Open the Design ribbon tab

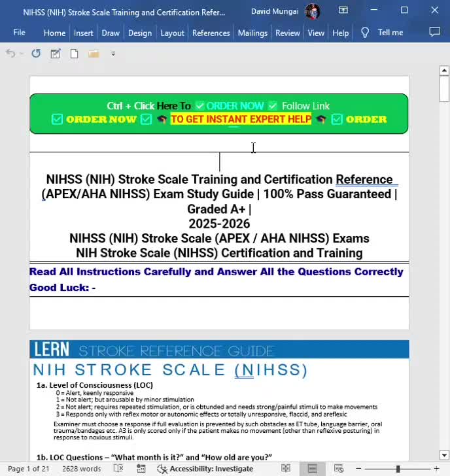140,33
